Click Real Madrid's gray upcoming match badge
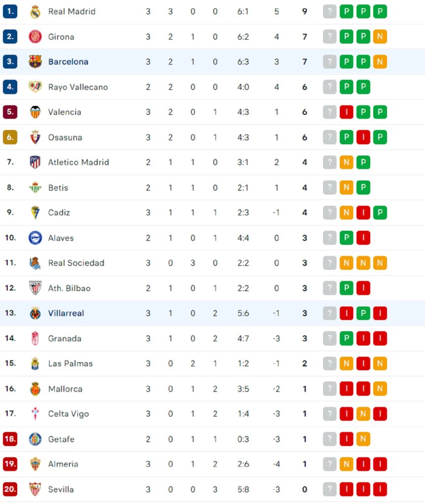This screenshot has height=504, width=425. pyautogui.click(x=330, y=11)
